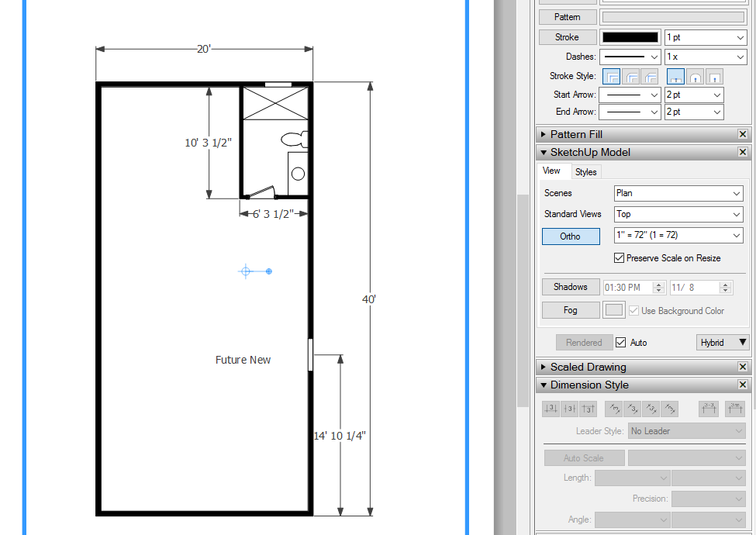Click the Rendered button
Screen dimensions: 756x535
tap(584, 342)
